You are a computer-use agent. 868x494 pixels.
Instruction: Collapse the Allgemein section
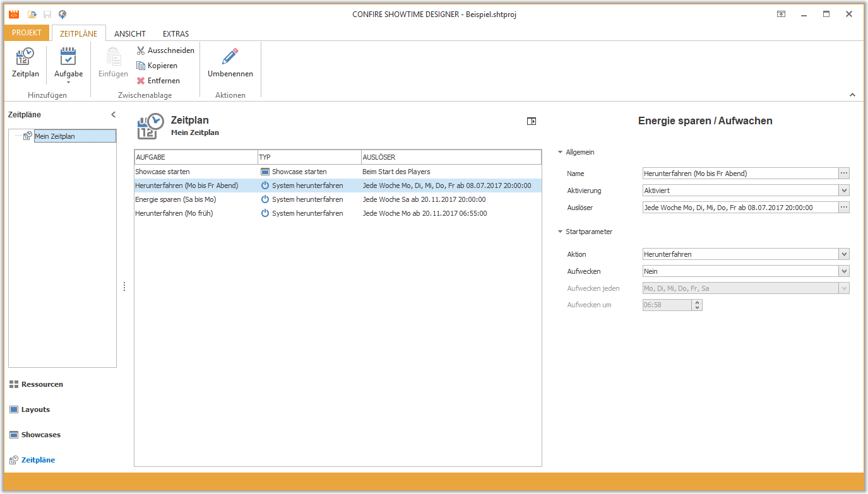pyautogui.click(x=561, y=152)
